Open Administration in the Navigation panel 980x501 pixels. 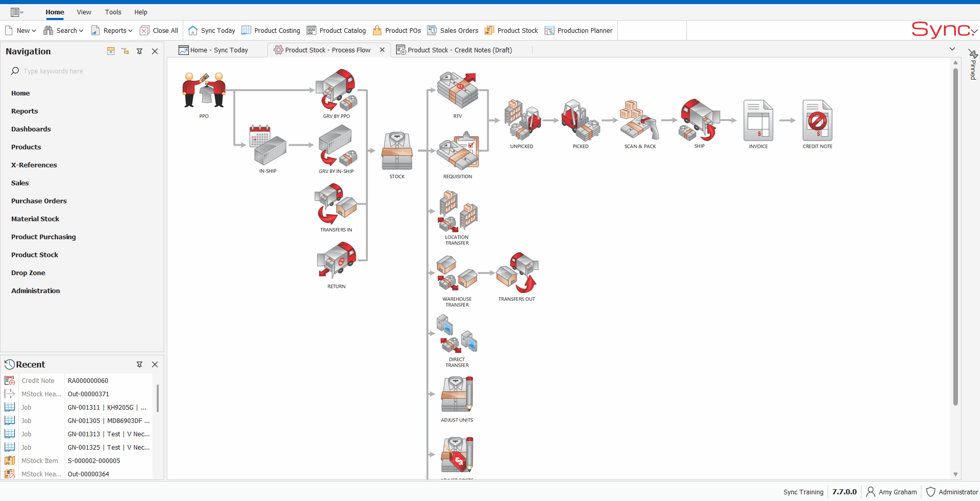[35, 291]
